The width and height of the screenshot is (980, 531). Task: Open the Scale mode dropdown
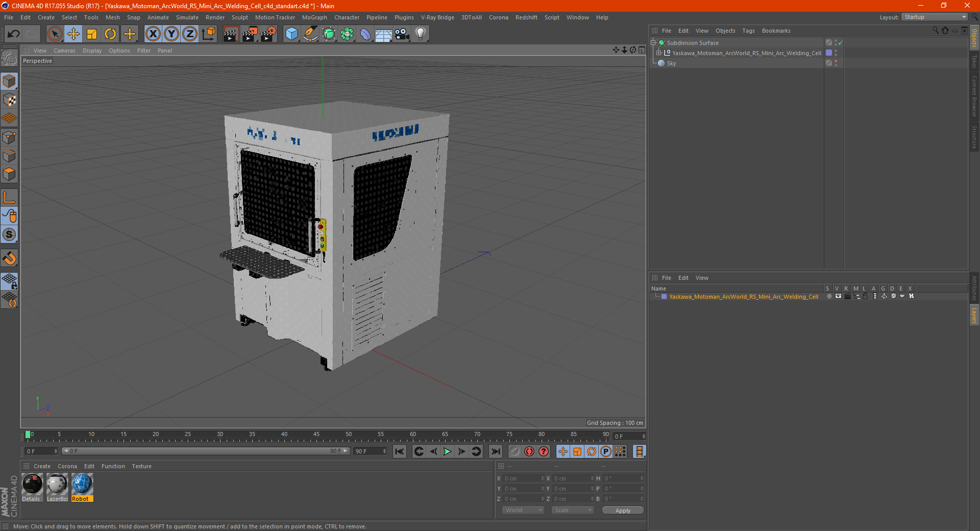[x=573, y=510]
